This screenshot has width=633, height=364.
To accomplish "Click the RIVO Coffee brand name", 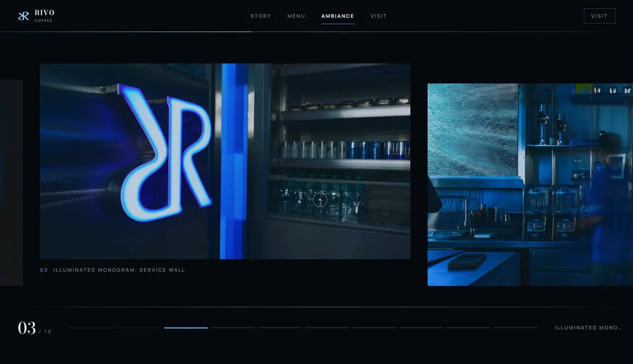I will [x=45, y=16].
